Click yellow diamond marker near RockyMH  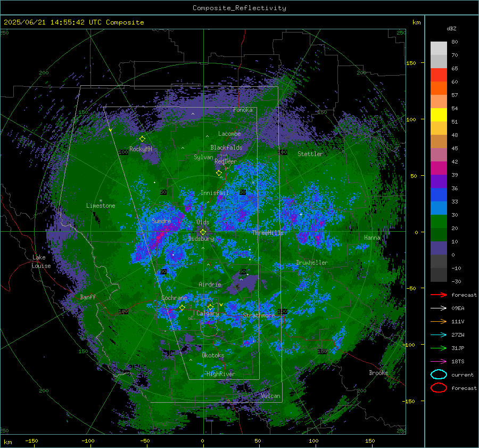[x=142, y=139]
